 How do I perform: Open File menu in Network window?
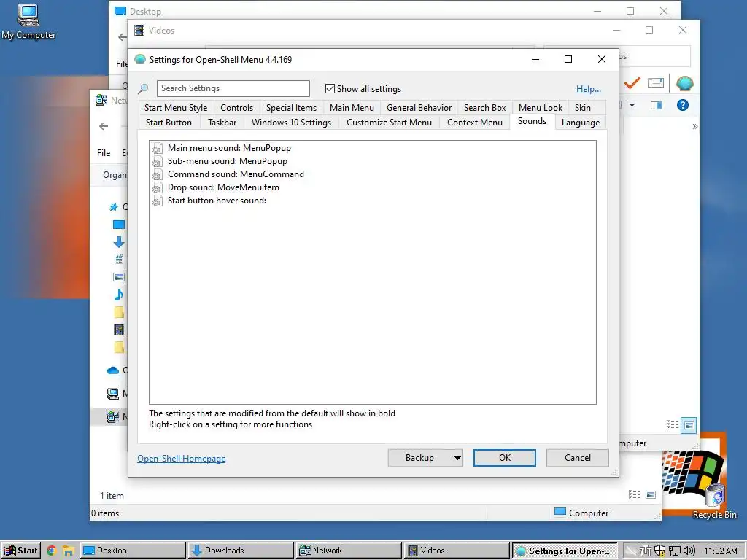pos(104,153)
